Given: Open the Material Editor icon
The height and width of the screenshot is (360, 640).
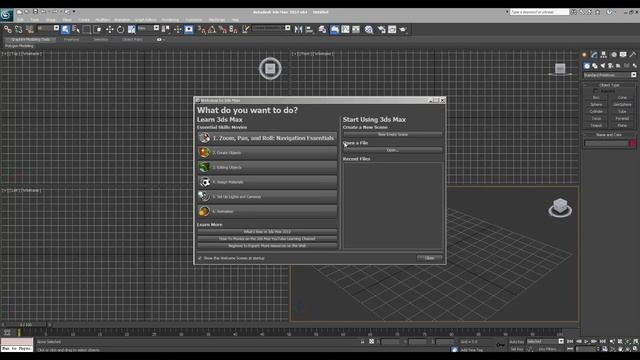Looking at the screenshot, I should [x=369, y=29].
